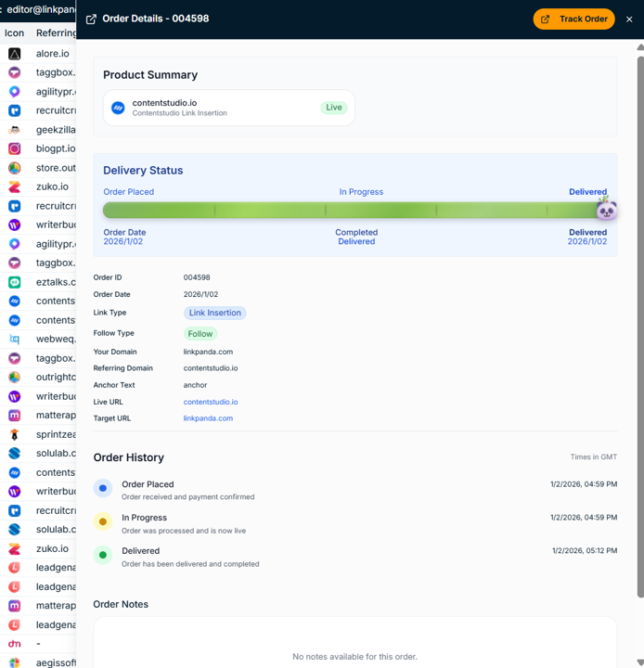
Task: Open the contentstudio.io Live URL link
Action: [x=211, y=402]
